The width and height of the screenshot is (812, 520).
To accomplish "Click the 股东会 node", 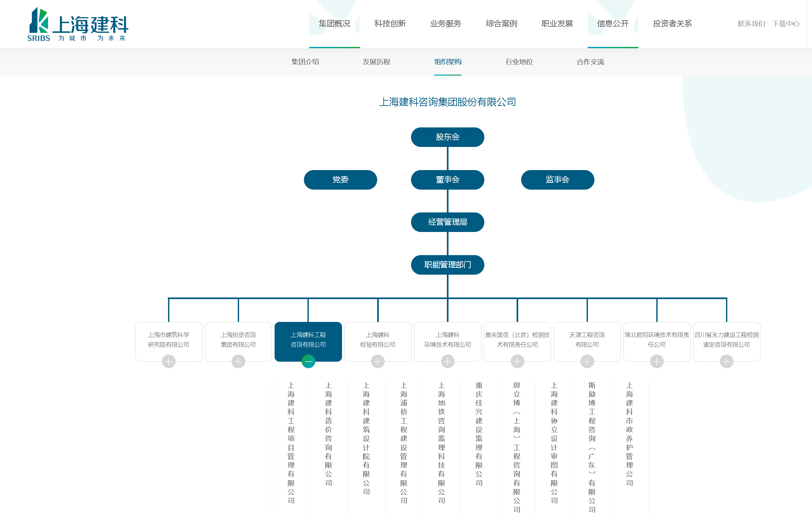I will point(448,137).
